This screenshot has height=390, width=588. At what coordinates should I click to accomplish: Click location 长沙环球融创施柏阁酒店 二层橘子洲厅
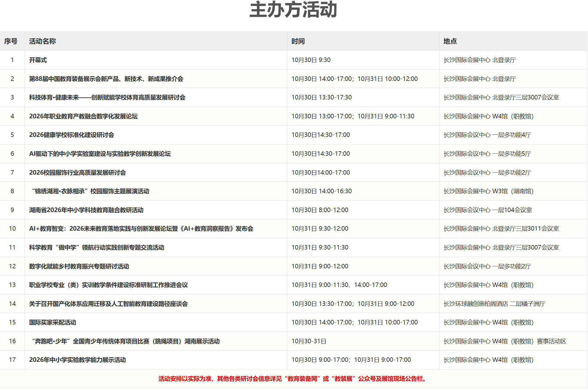(494, 304)
